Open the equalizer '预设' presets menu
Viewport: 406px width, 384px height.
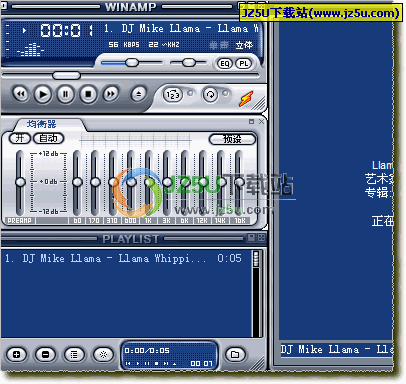(x=232, y=139)
